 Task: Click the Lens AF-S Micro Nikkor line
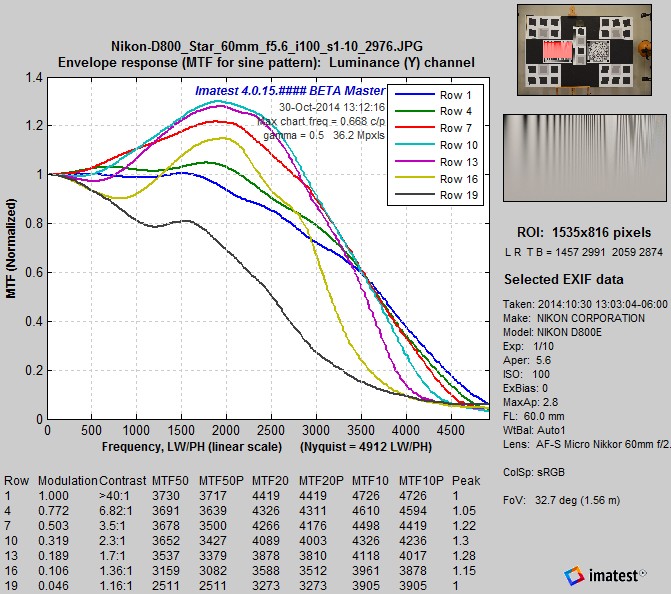(586, 444)
